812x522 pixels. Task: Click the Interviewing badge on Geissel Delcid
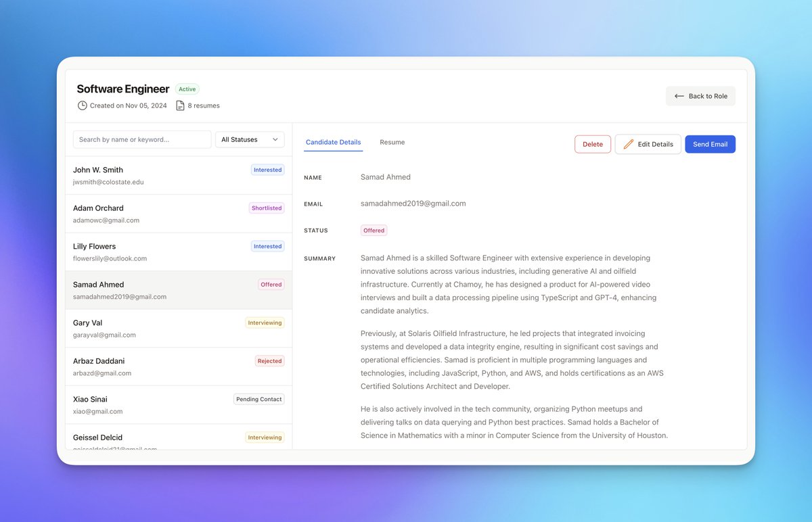click(x=265, y=437)
